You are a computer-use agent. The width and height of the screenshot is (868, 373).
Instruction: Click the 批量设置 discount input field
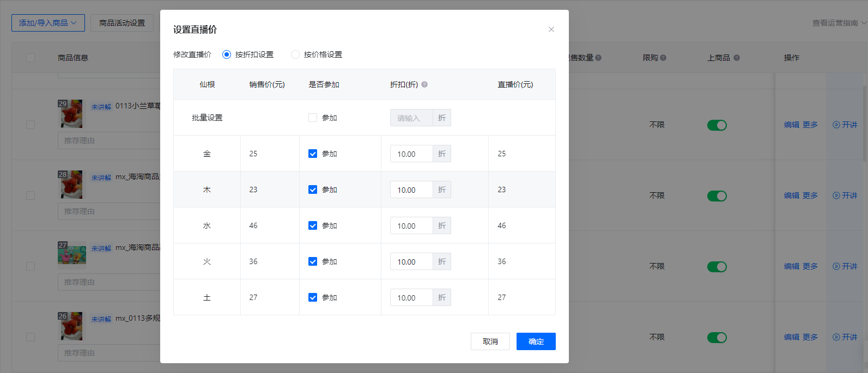coord(411,118)
